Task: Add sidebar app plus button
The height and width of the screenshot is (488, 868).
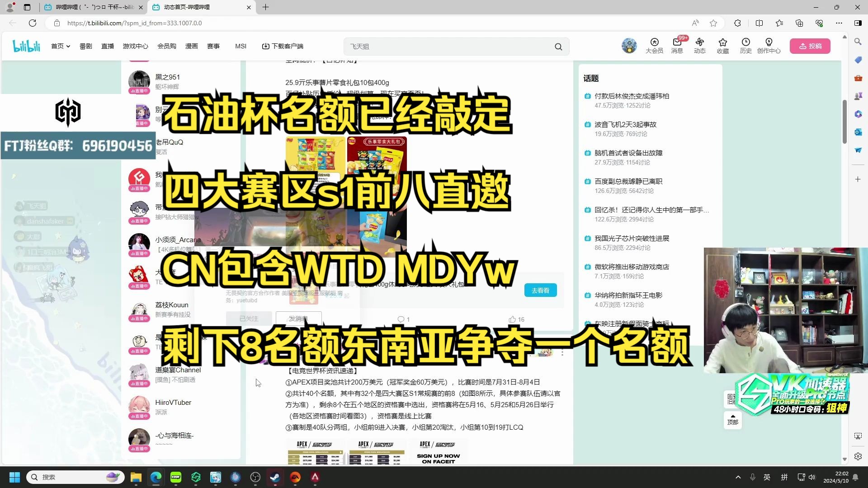Action: click(x=858, y=179)
